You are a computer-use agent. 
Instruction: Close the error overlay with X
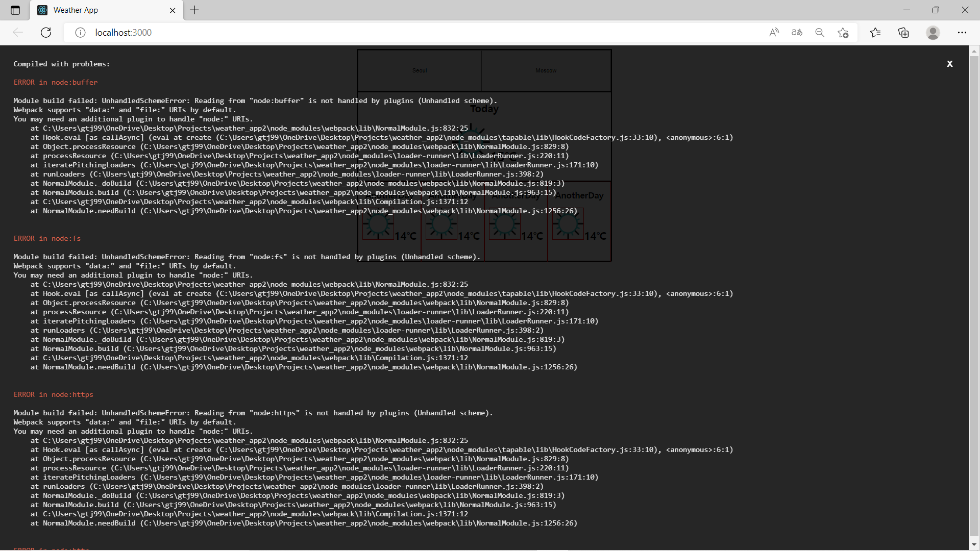[x=949, y=64]
